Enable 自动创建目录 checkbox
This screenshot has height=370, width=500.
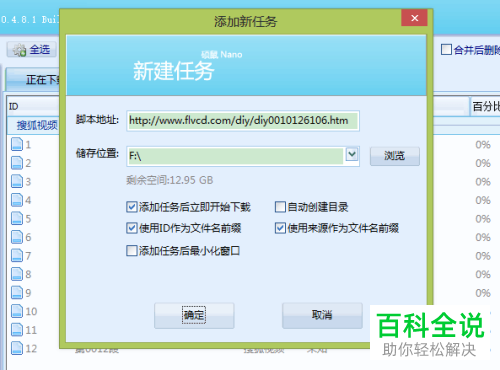[280, 207]
